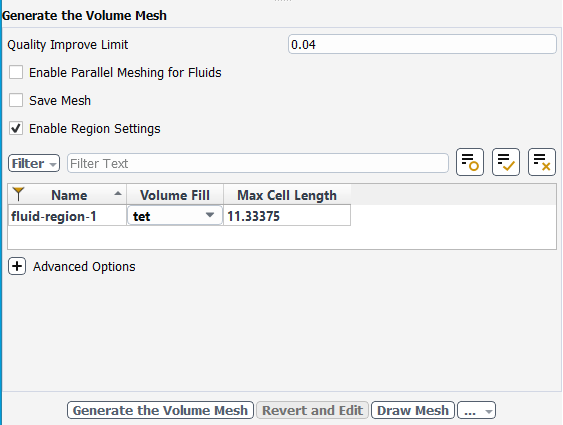Screen dimensions: 563x425
Task: Click the show-selected list filter icon
Action: click(470, 162)
